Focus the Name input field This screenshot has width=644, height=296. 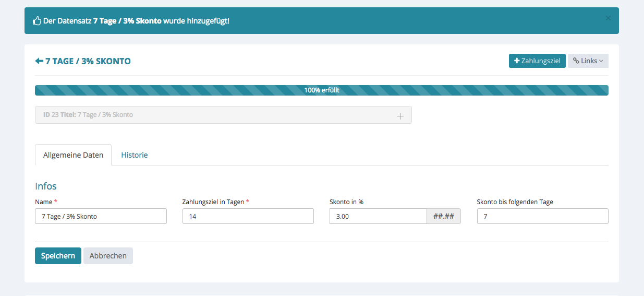coord(101,216)
